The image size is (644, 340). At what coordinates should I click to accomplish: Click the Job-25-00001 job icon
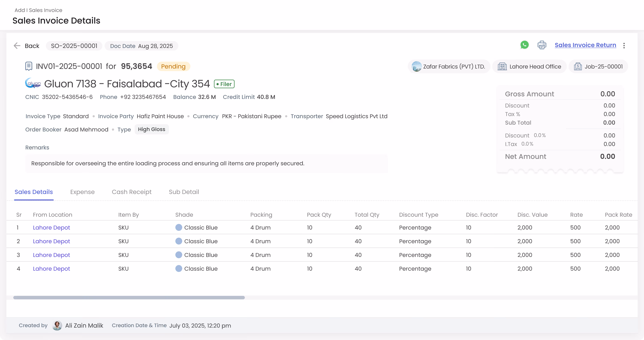(578, 66)
